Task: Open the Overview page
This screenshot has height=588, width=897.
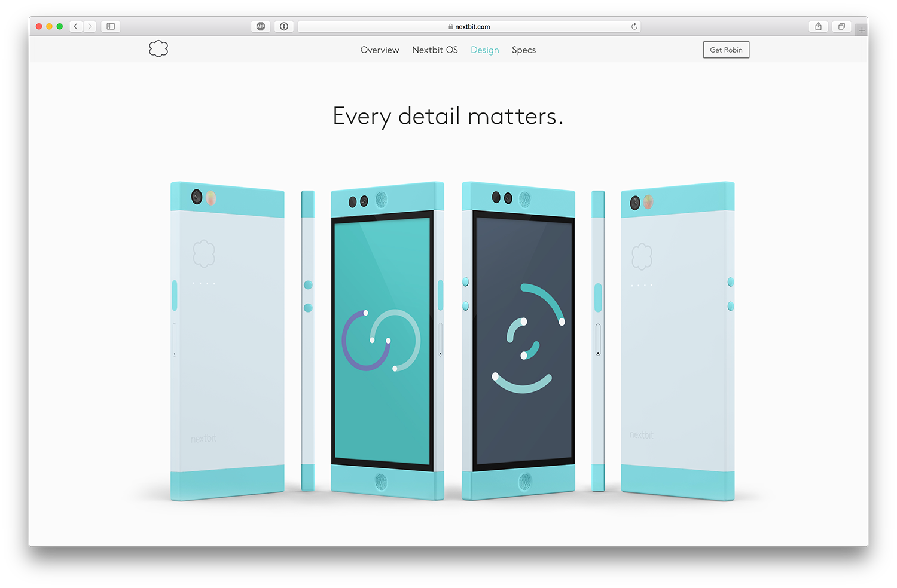Action: pos(380,50)
